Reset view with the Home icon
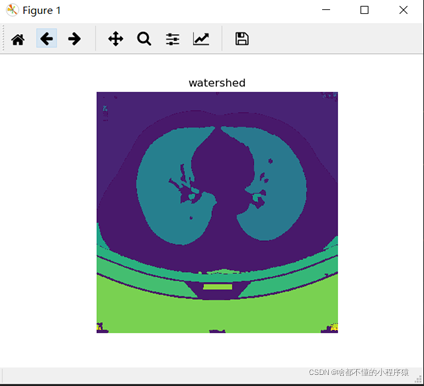424x386 pixels. tap(18, 39)
